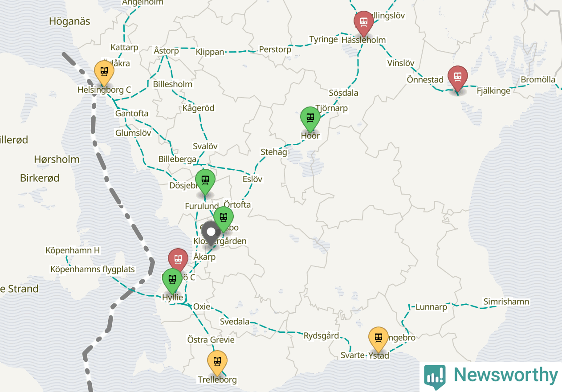Select the Billesholm station label
Image resolution: width=562 pixels, height=392 pixels.
click(x=172, y=84)
